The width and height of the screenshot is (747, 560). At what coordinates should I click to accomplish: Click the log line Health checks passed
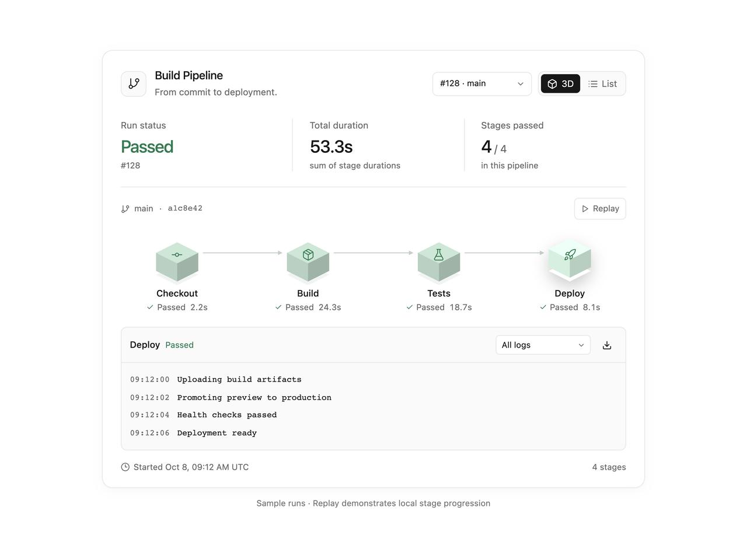tap(226, 415)
